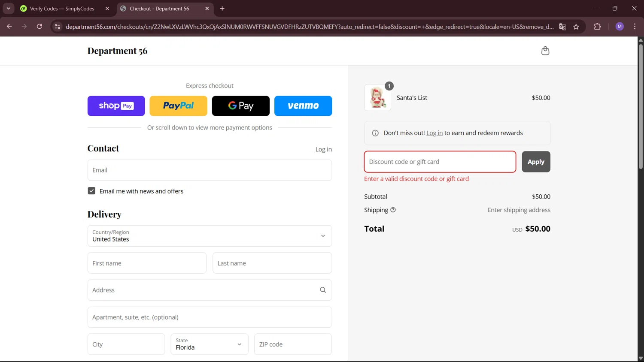
Task: Click the Delivery section heading
Action: coord(104,214)
